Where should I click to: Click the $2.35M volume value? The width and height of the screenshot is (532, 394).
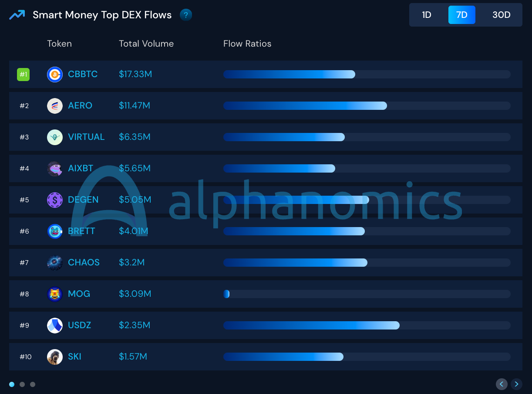[135, 326]
